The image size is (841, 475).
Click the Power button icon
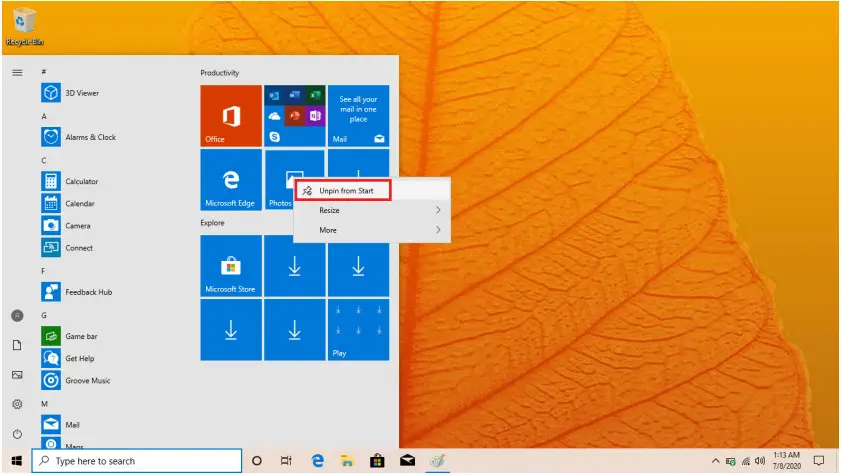pyautogui.click(x=17, y=434)
